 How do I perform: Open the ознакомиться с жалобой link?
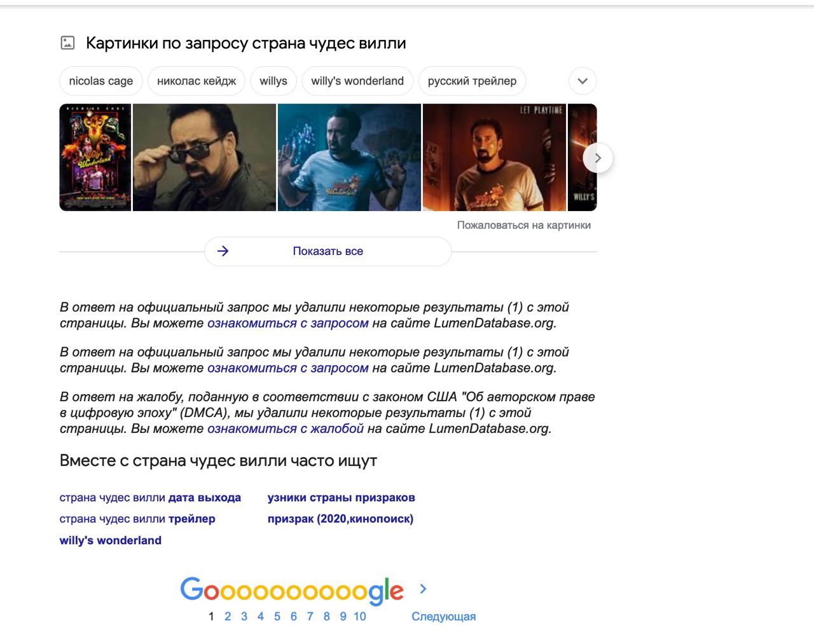click(286, 428)
